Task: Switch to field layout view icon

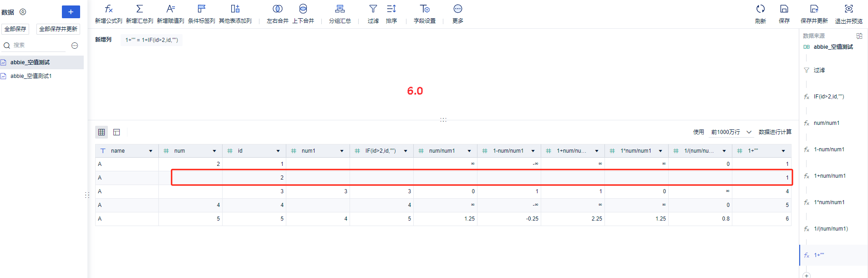Action: point(117,132)
